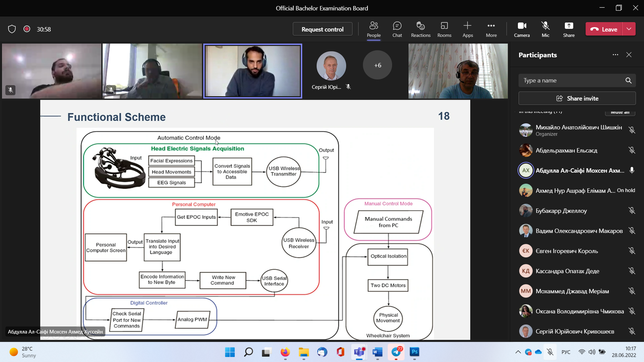Select participant Бубакарр Джеллоу in list

pyautogui.click(x=561, y=211)
